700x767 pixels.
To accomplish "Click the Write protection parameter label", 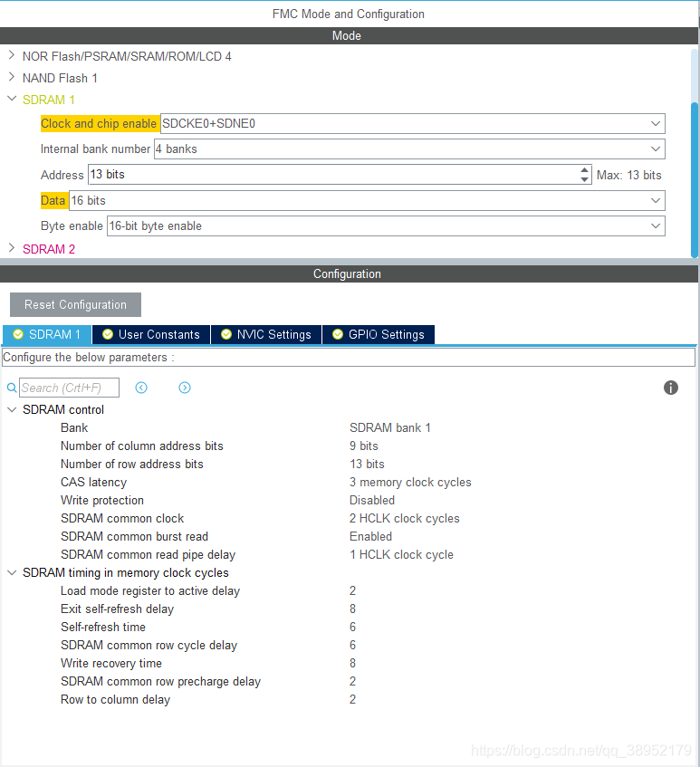I will 102,500.
